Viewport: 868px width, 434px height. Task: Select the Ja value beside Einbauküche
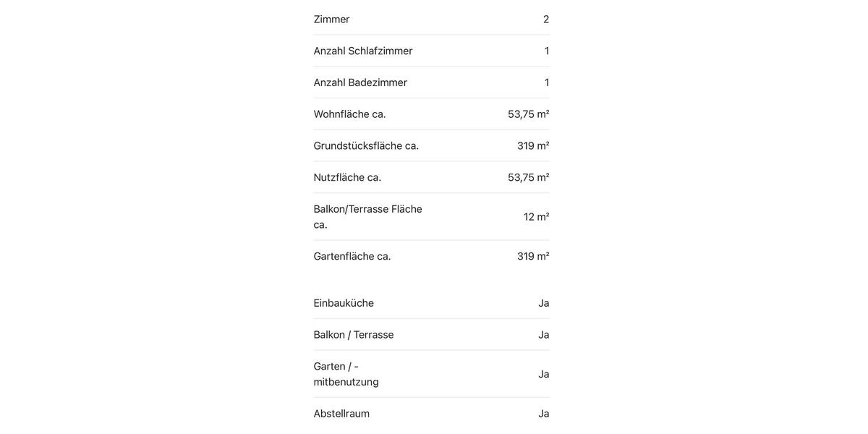coord(544,303)
